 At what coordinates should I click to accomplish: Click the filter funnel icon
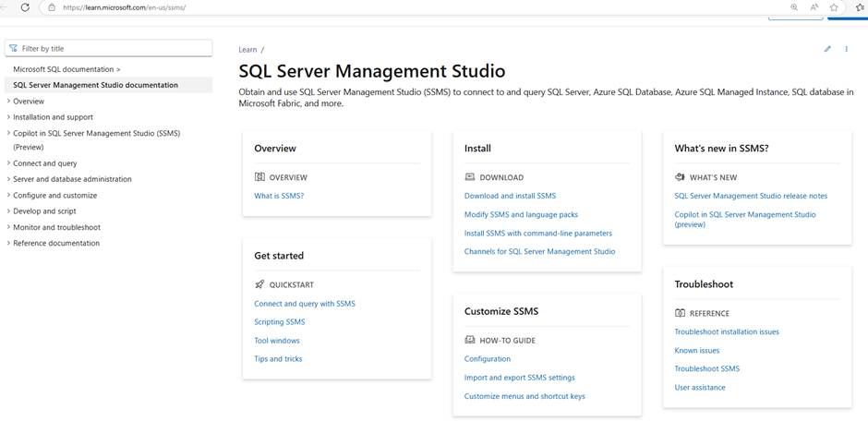pos(13,49)
